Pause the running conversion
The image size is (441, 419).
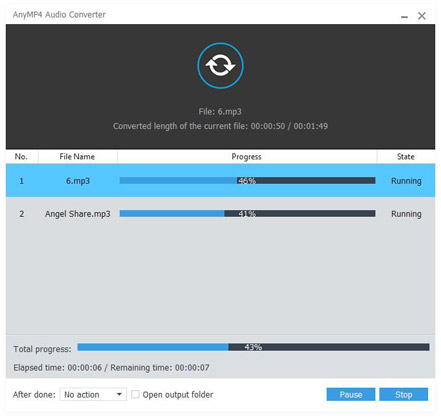tap(351, 394)
